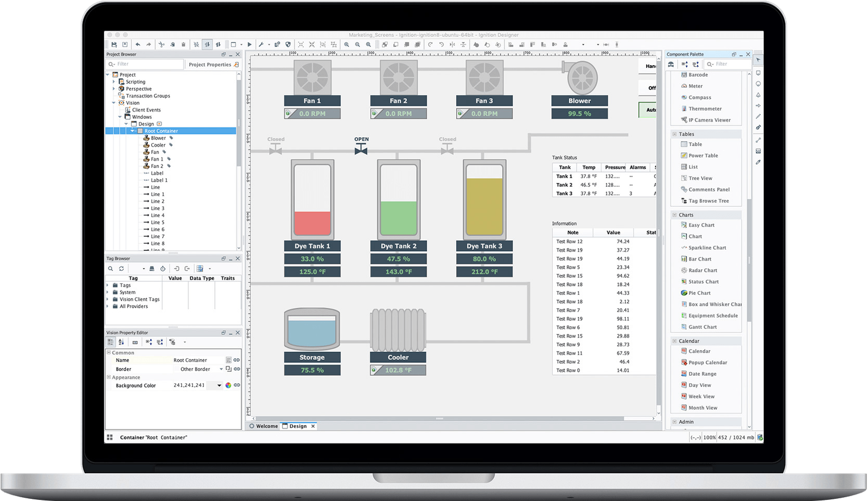Click the Save project icon in toolbar
Viewport: 868px width, 501px height.
pyautogui.click(x=114, y=45)
